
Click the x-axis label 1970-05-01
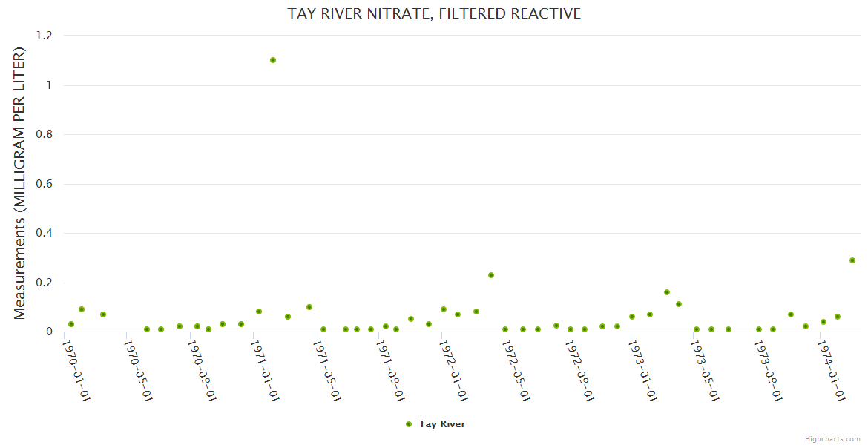tap(139, 371)
